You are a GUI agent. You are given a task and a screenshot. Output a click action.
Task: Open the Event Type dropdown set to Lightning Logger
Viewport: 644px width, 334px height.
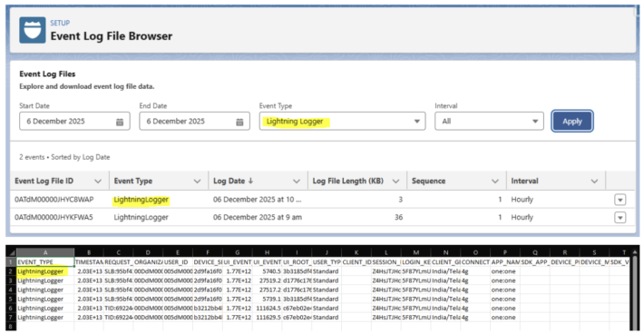[342, 122]
